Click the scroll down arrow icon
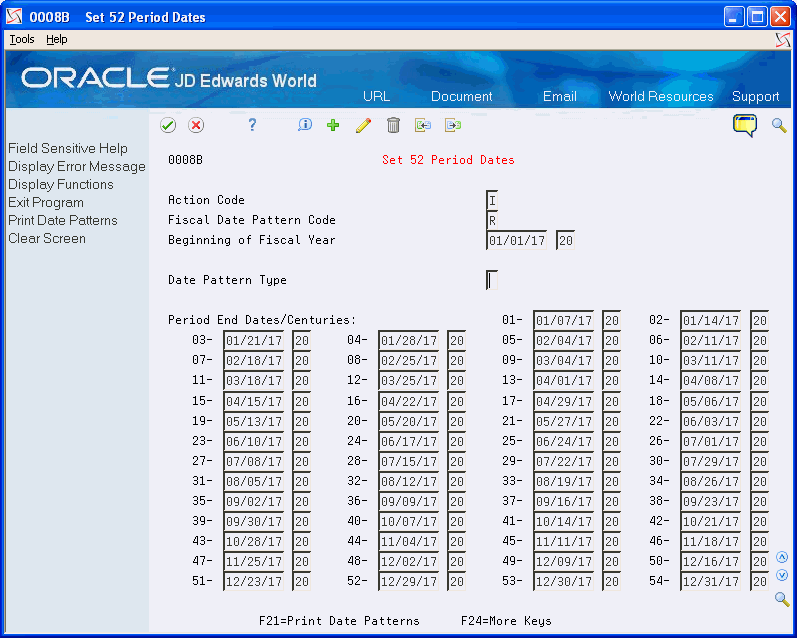This screenshot has width=797, height=638. pos(782,575)
